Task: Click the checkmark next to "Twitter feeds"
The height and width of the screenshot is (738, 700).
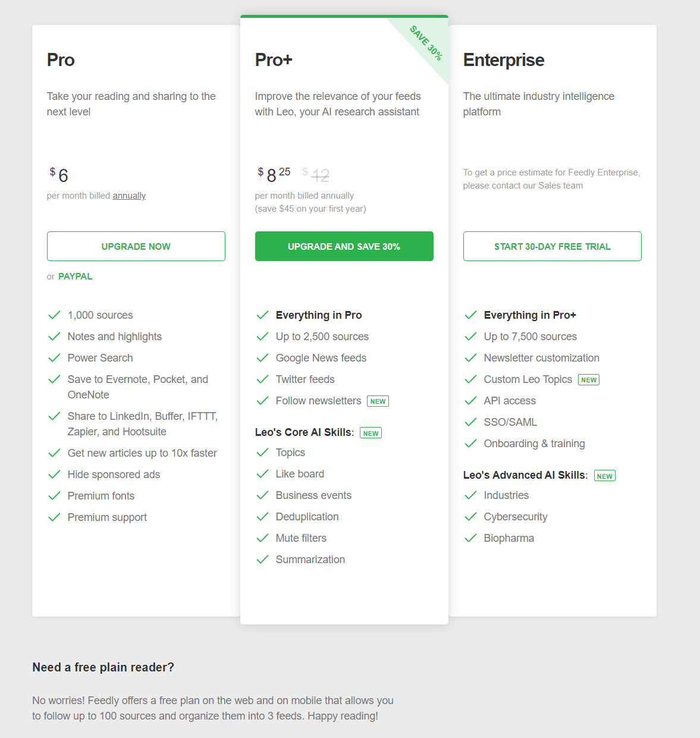Action: click(262, 379)
